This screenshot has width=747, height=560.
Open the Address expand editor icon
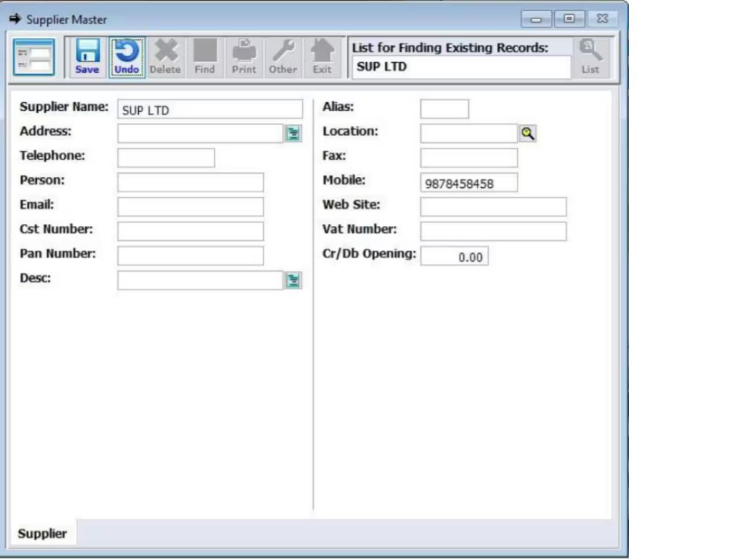(x=293, y=133)
